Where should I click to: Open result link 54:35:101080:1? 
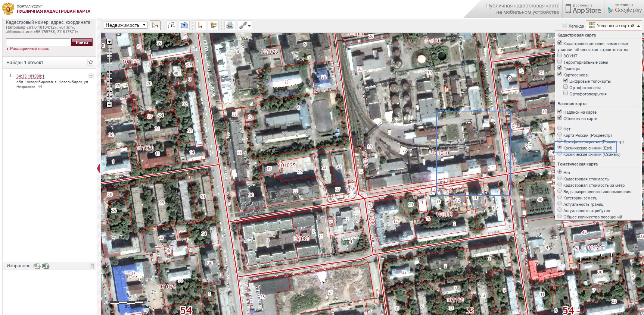click(x=30, y=76)
